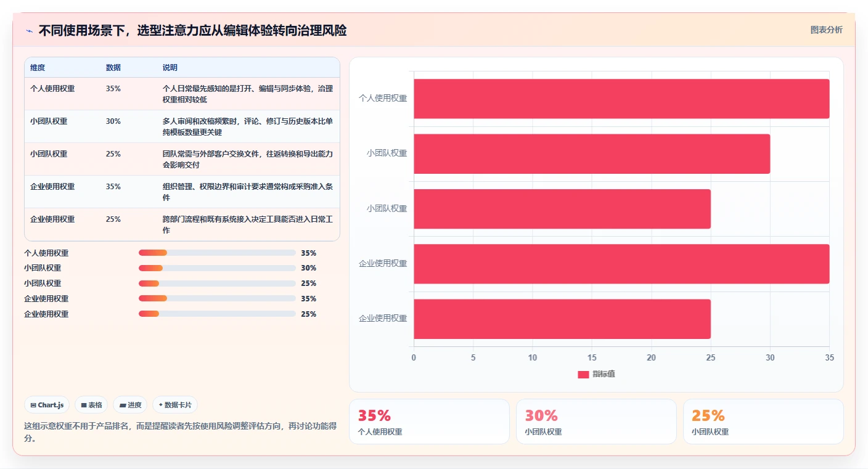
Task: Click the title 不同使用场景下，选型注意力应从编辑体验转向治理风险
Action: [x=193, y=31]
